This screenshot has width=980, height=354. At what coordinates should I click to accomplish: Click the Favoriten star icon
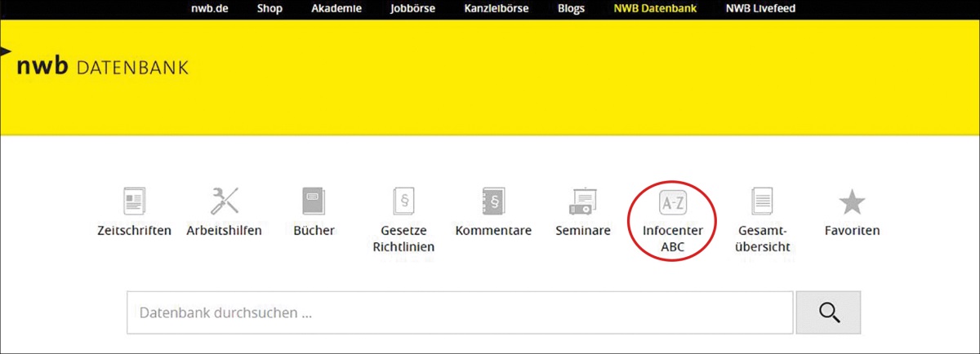point(852,201)
